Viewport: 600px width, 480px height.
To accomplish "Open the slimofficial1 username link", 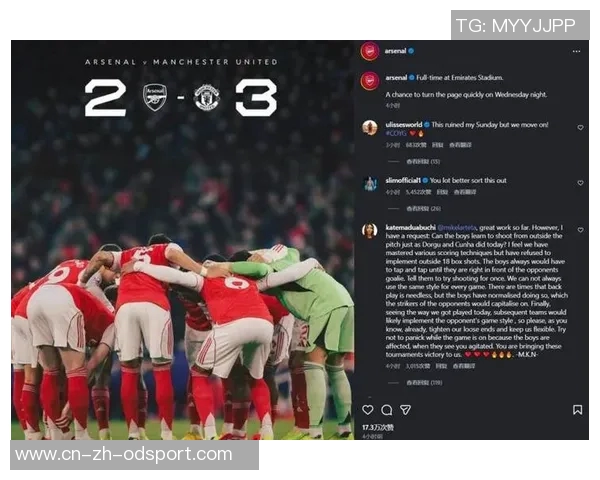I will point(403,180).
